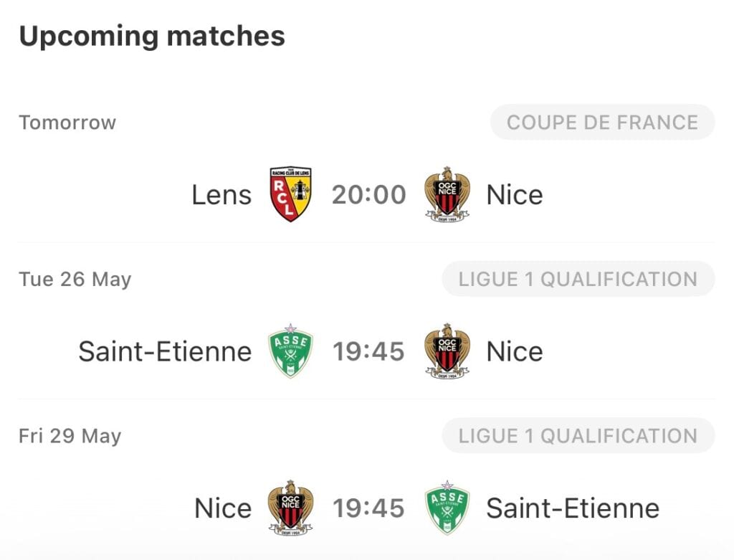Click the Tomorrow date label
Screen dimensions: 734x560
[67, 123]
